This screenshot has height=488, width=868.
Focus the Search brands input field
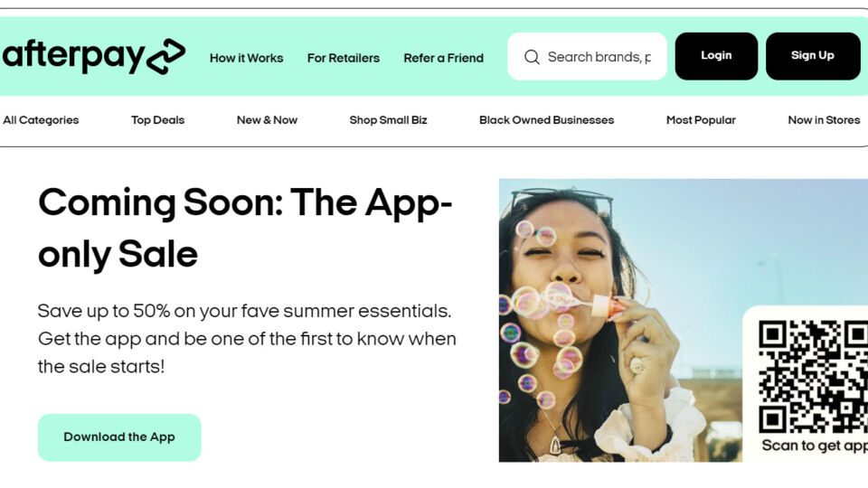[588, 56]
